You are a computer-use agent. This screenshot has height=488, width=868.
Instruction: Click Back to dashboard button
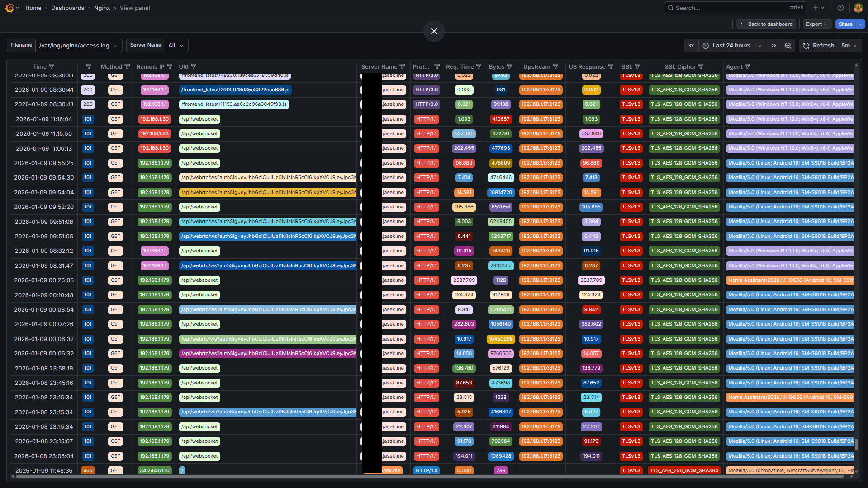pos(766,24)
